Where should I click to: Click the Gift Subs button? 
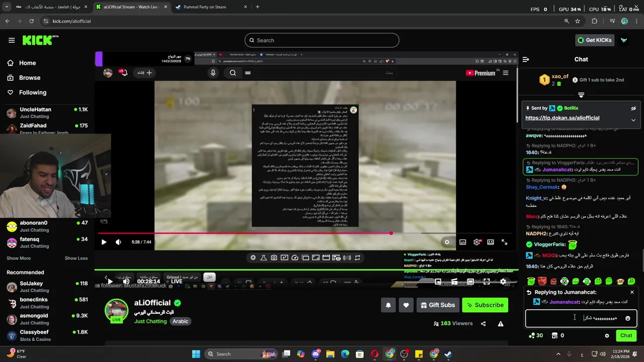point(437,305)
